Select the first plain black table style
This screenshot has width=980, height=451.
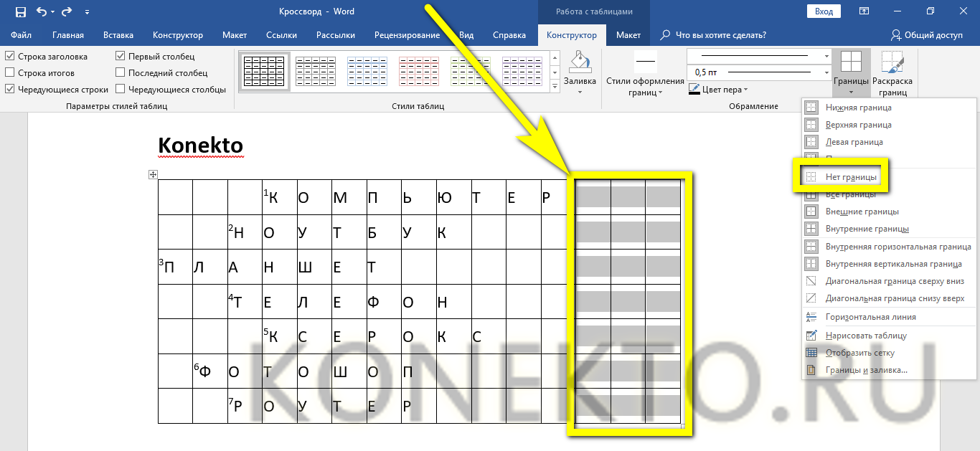264,71
